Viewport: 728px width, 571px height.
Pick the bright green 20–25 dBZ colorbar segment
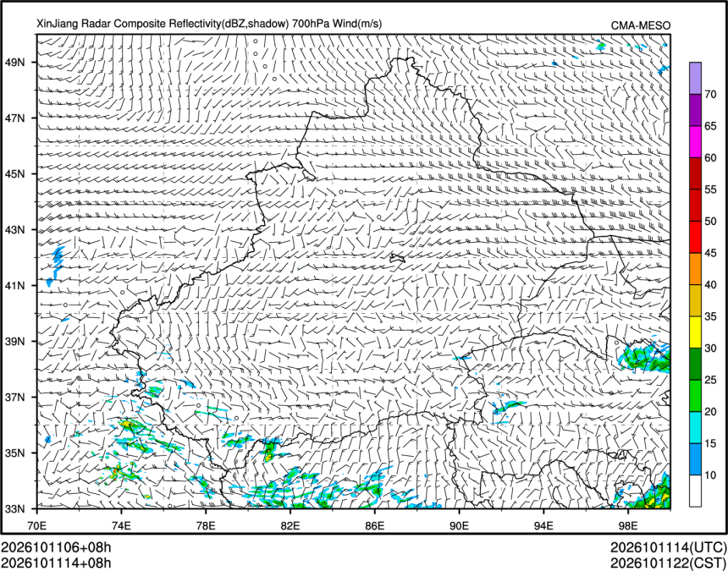[695, 396]
